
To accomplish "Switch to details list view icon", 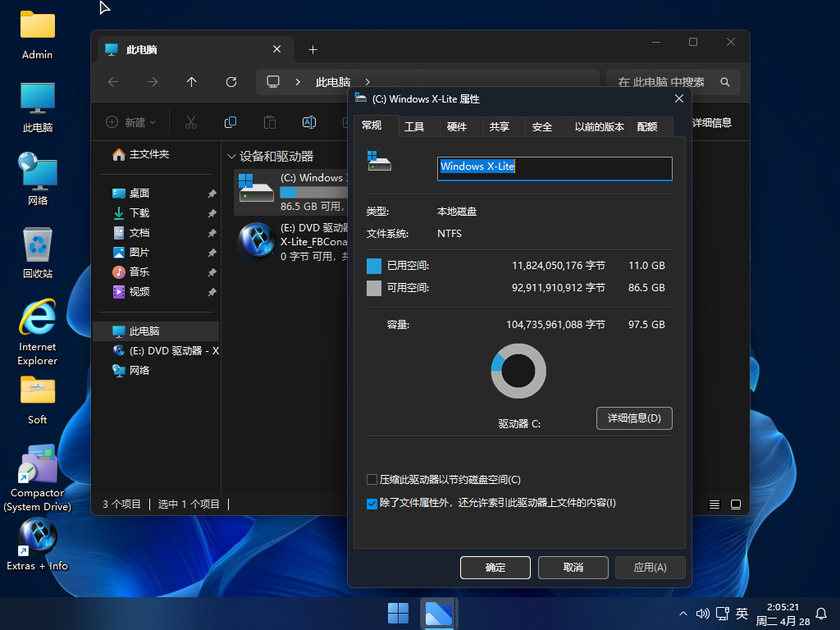I will tap(714, 504).
